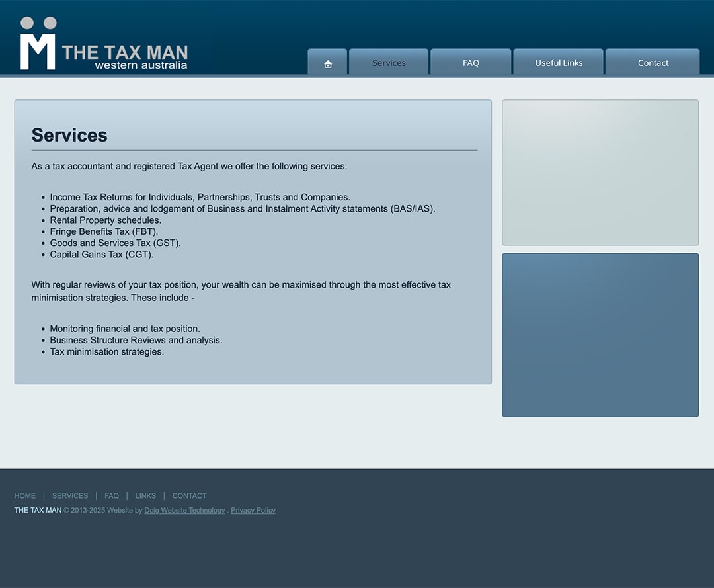
Task: Select SERVICES in the footer menu
Action: (69, 495)
